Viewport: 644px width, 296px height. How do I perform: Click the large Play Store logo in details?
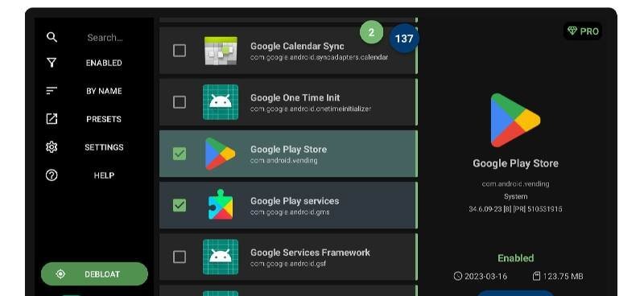[515, 120]
